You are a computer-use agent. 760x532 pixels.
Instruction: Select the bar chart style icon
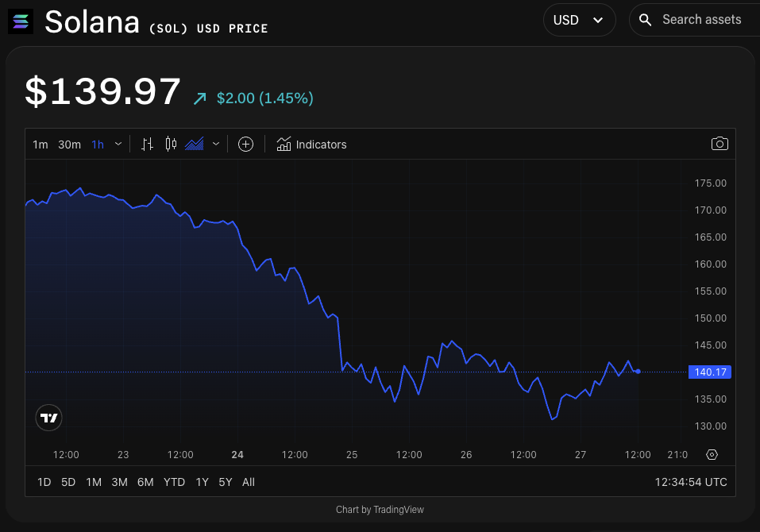146,144
